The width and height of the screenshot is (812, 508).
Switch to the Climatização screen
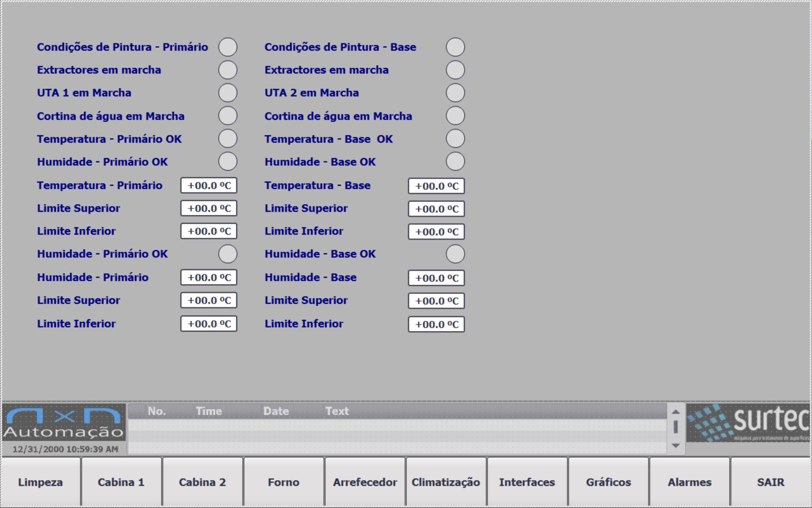tap(446, 482)
